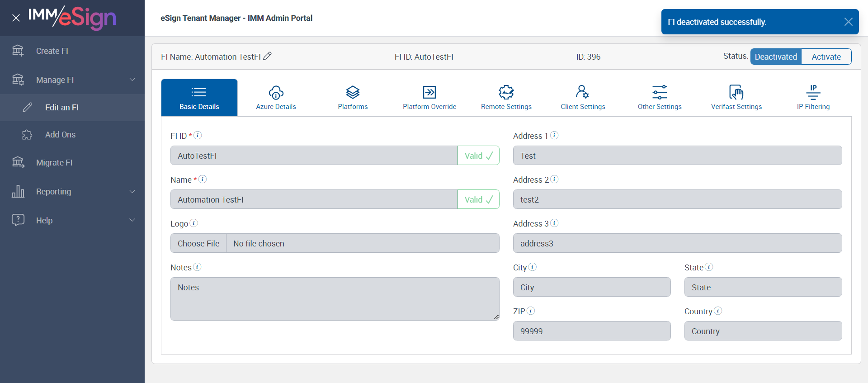The width and height of the screenshot is (868, 383).
Task: Go to the Platform Override tab
Action: (429, 98)
